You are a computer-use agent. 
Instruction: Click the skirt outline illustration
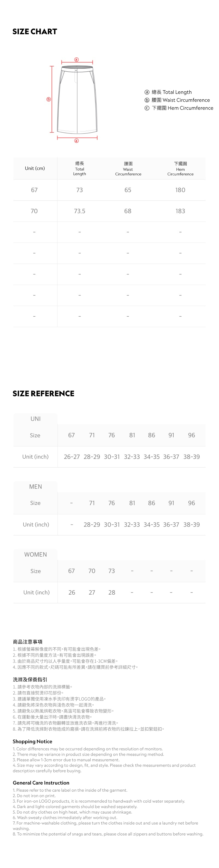[77, 100]
